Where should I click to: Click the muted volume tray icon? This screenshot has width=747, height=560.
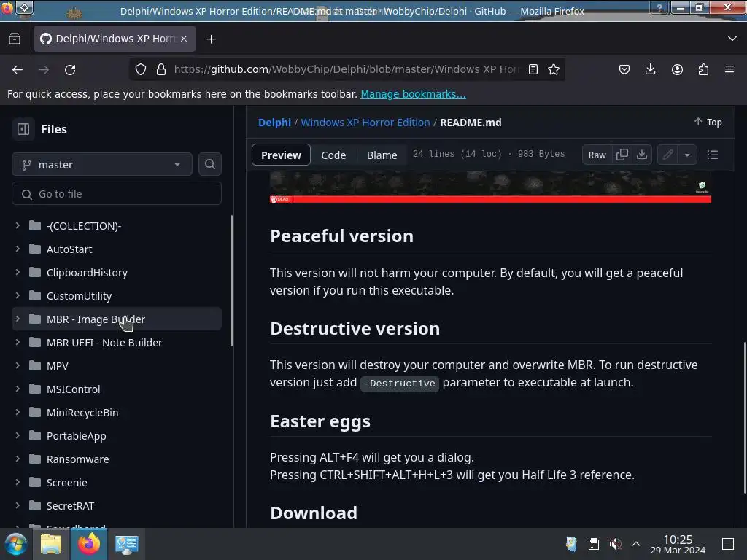[x=615, y=544]
